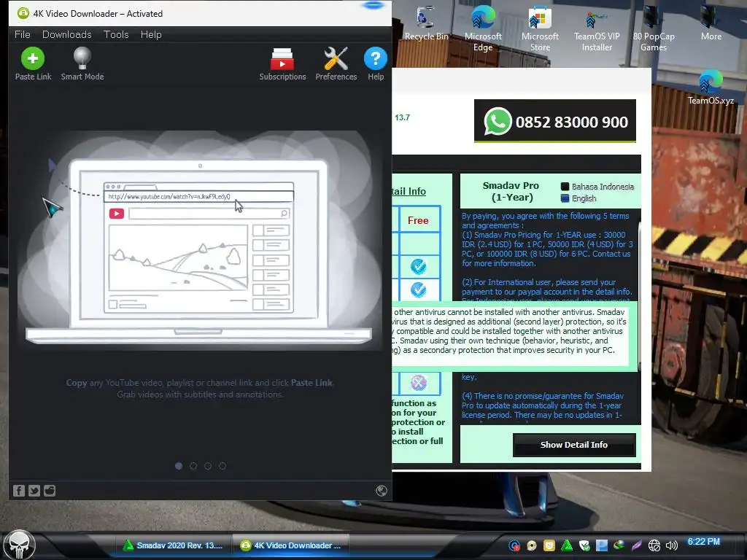Click WhatsApp 0852 83000 900 banner
Viewport: 747px width, 560px height.
coord(555,121)
